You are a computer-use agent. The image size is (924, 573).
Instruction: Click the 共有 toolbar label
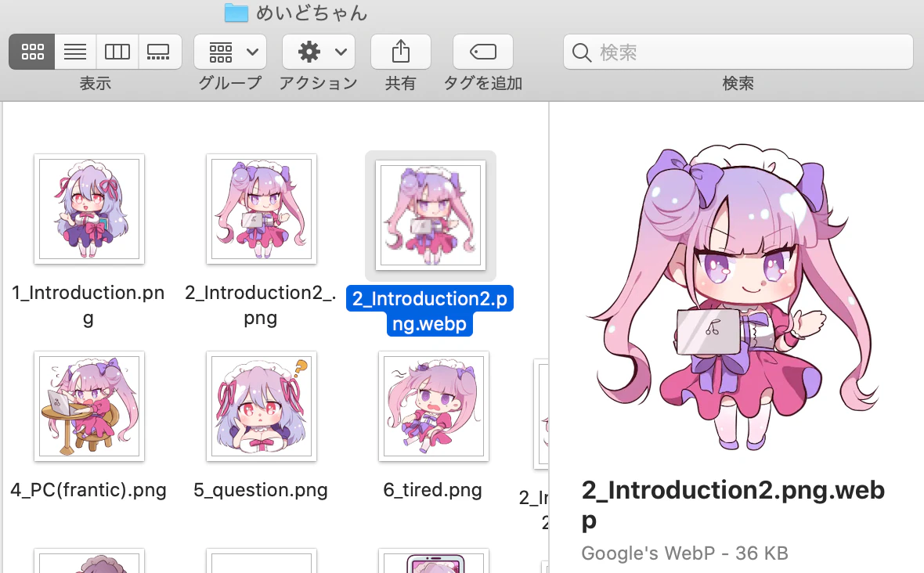[x=401, y=83]
